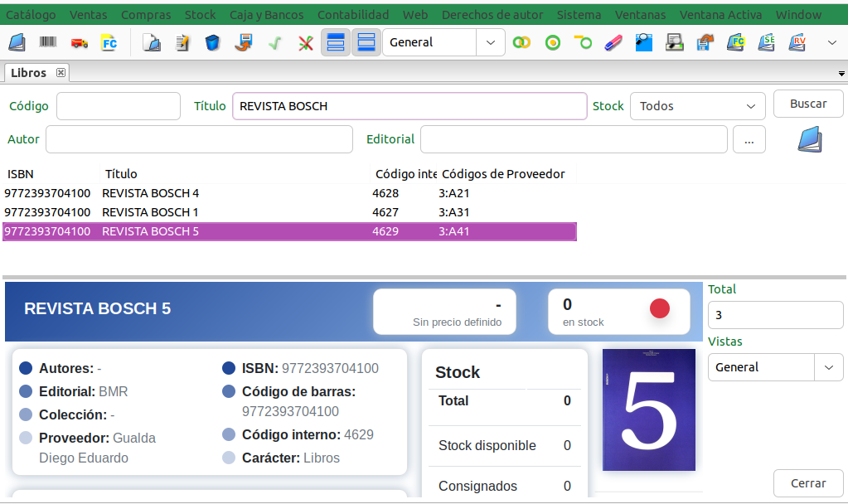Click the Título column header

point(235,174)
